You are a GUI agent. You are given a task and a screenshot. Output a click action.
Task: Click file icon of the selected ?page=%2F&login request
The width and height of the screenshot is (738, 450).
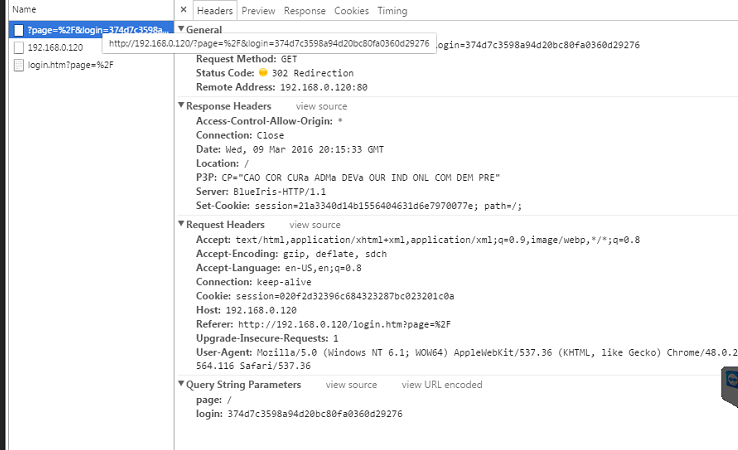19,30
